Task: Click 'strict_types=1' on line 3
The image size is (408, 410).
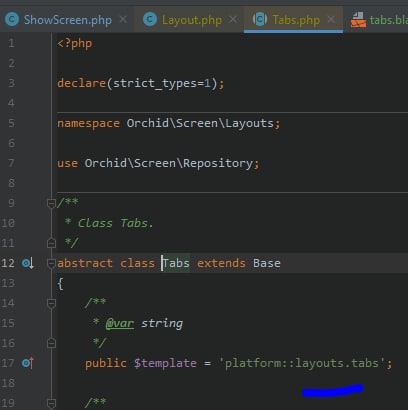Action: [x=162, y=83]
